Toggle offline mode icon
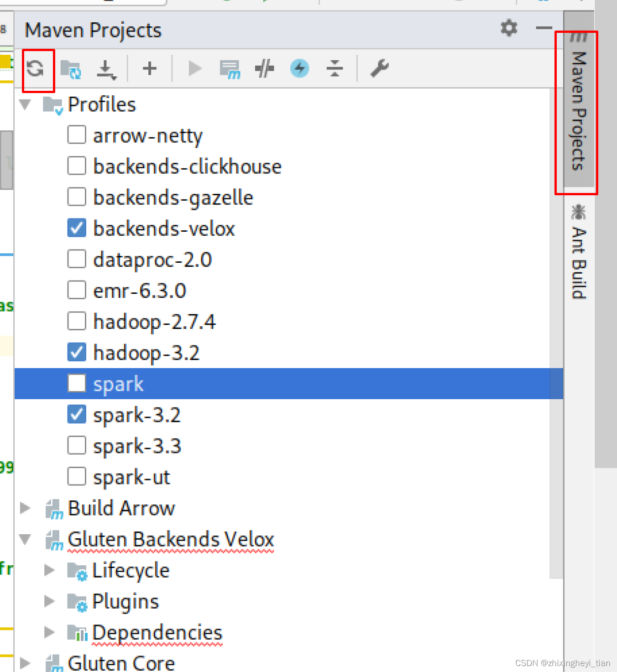This screenshot has height=672, width=617. (x=265, y=69)
